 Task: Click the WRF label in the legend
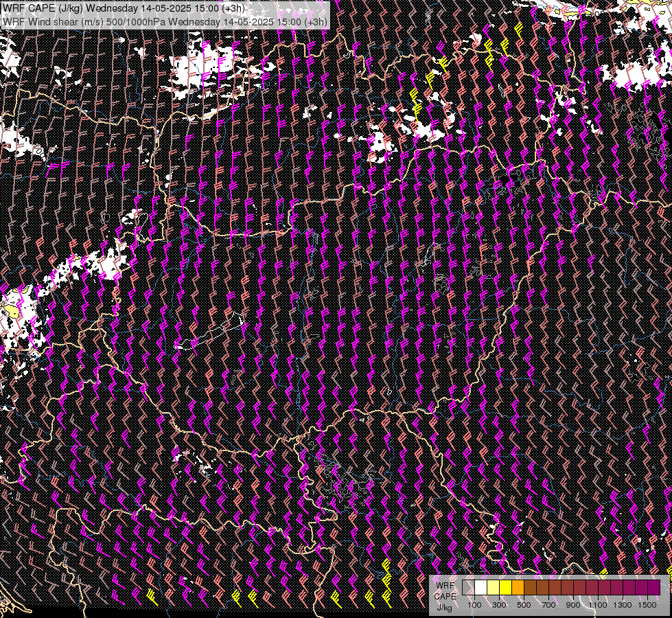pyautogui.click(x=445, y=586)
